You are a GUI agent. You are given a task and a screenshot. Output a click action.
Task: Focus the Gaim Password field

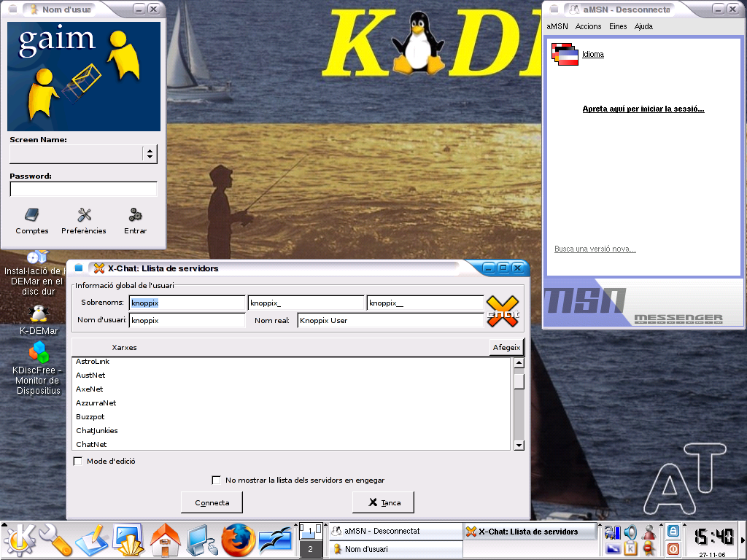pyautogui.click(x=83, y=189)
